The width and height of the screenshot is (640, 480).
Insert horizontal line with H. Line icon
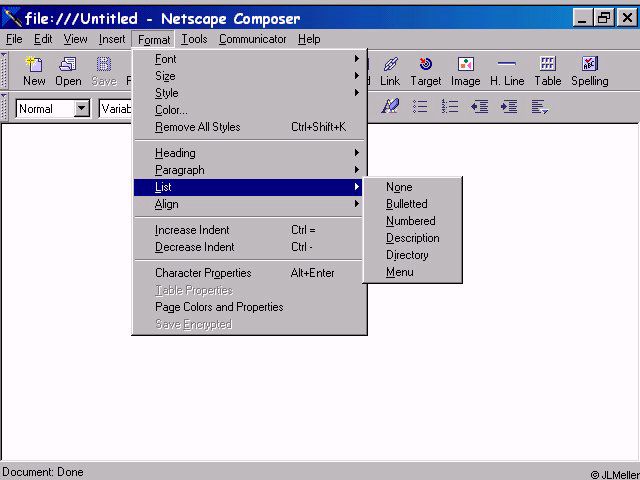coord(507,71)
